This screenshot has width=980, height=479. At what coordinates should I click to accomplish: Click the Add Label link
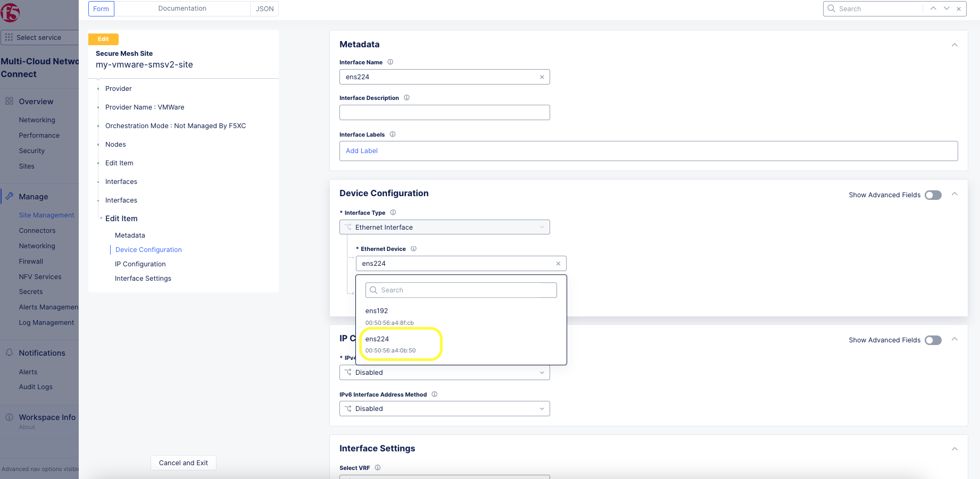(x=362, y=151)
